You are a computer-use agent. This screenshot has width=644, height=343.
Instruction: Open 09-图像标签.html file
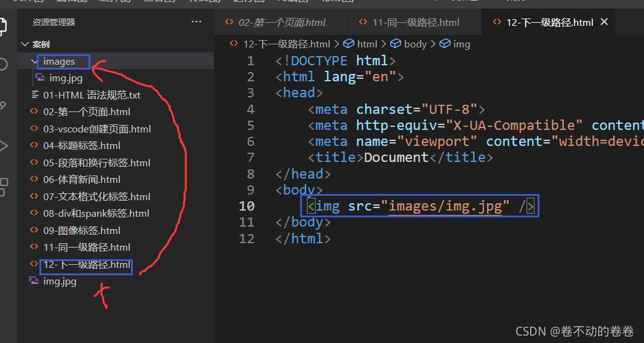(82, 231)
